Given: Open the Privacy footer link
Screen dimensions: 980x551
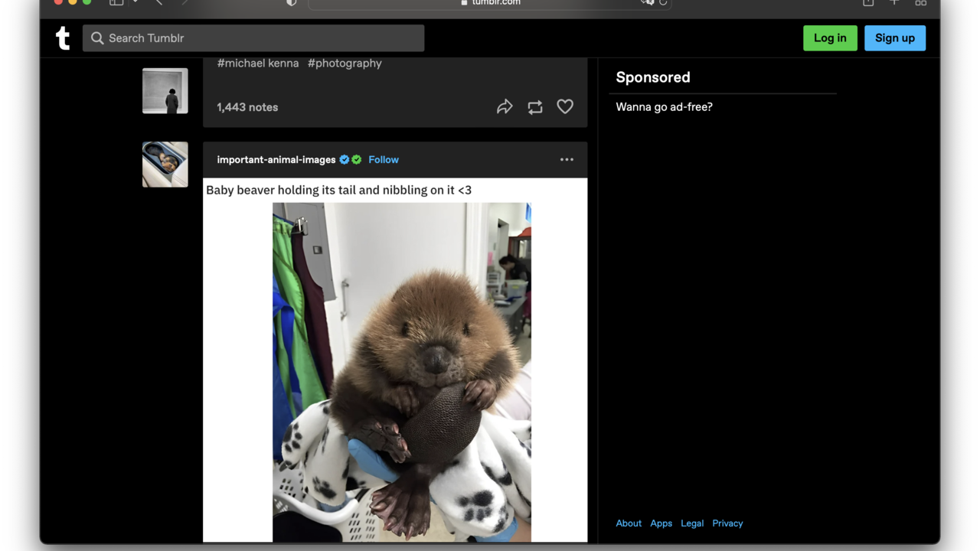Looking at the screenshot, I should [727, 523].
